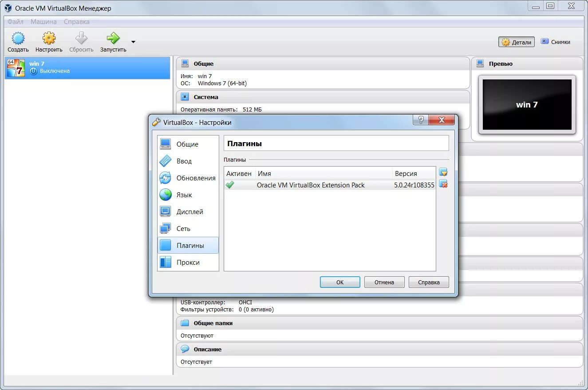588x390 pixels.
Task: Open VM settings with Настроить gear icon
Action: tap(49, 42)
